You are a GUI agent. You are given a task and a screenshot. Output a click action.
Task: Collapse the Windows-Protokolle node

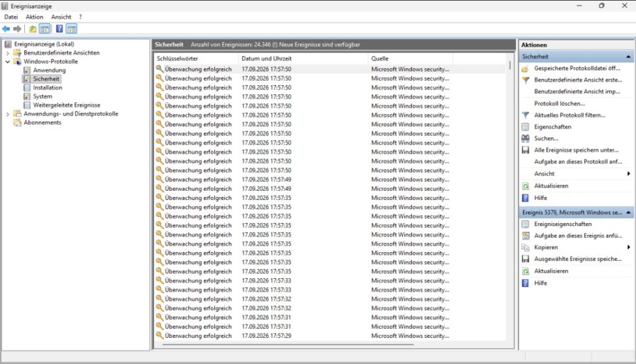(x=7, y=61)
